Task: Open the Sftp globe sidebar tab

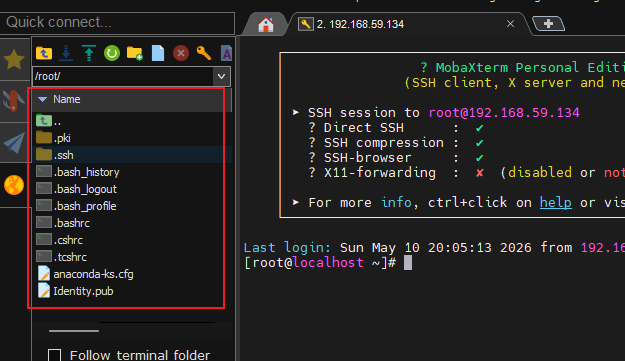Action: click(14, 185)
